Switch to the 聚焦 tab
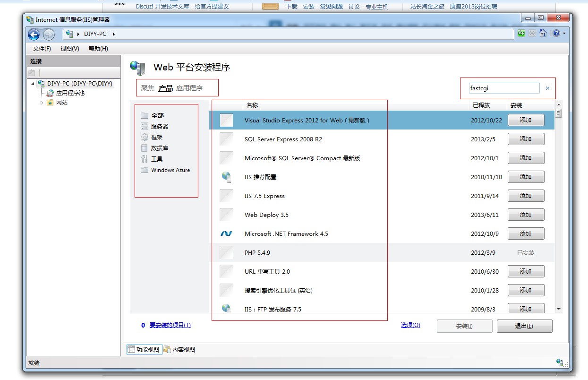 pos(148,88)
